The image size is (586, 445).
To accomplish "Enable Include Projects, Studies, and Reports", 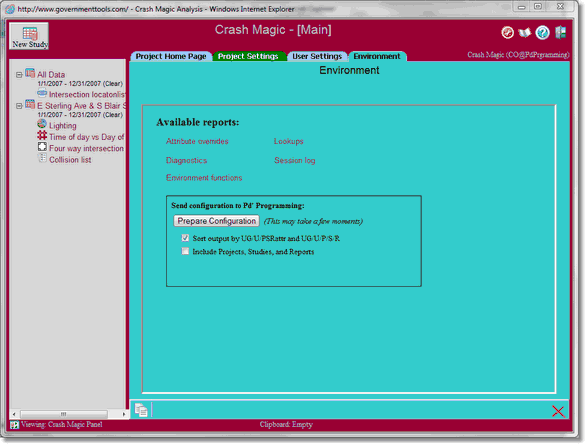I will 185,251.
